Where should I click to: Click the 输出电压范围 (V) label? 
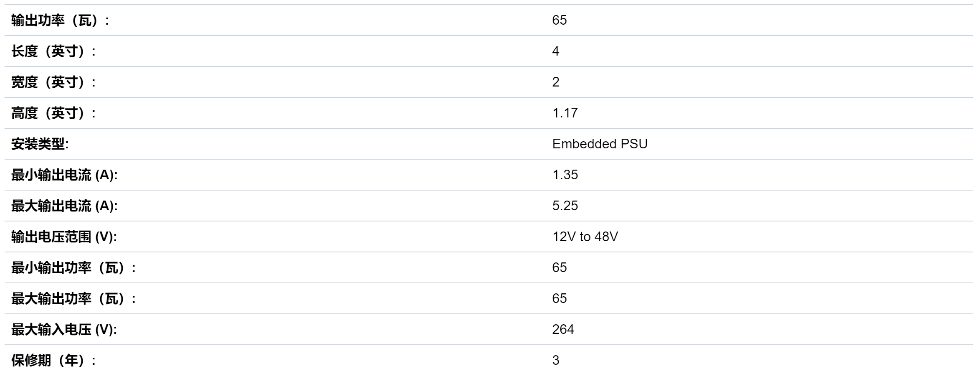click(64, 237)
